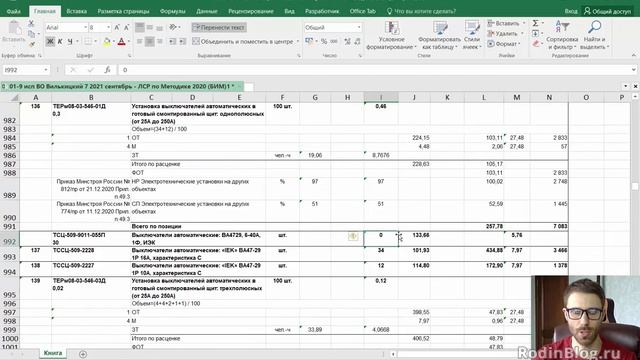This screenshot has width=640, height=360.
Task: Open the Общий number format dropdown
Action: click(x=359, y=27)
